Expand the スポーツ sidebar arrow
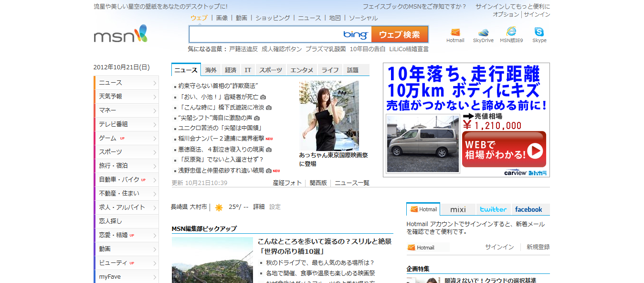This screenshot has height=283, width=644. point(155,152)
